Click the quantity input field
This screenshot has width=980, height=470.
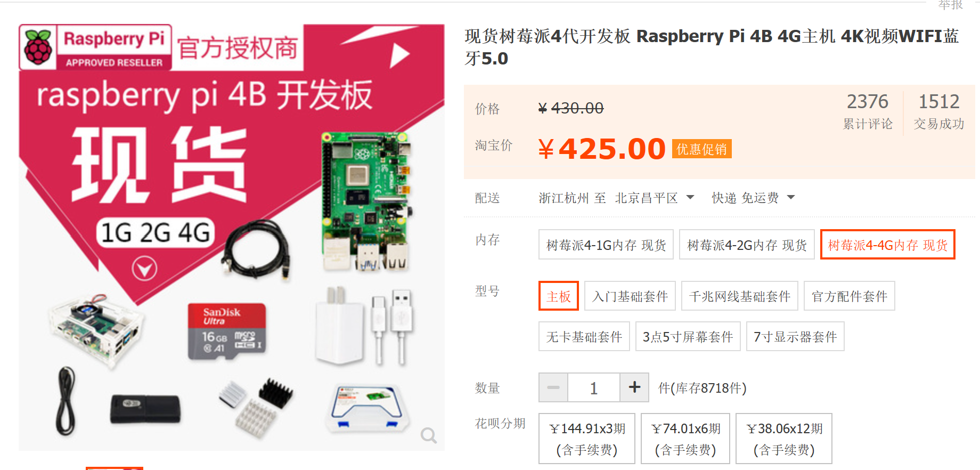click(x=594, y=387)
